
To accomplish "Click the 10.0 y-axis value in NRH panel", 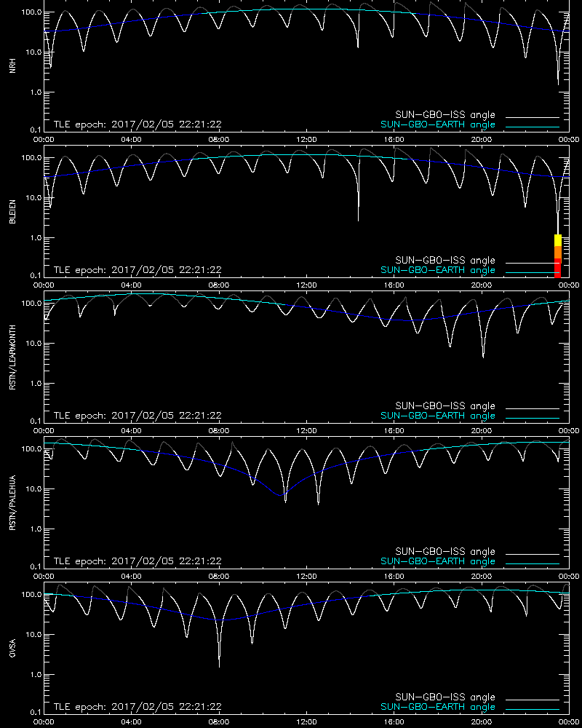I will pos(33,52).
